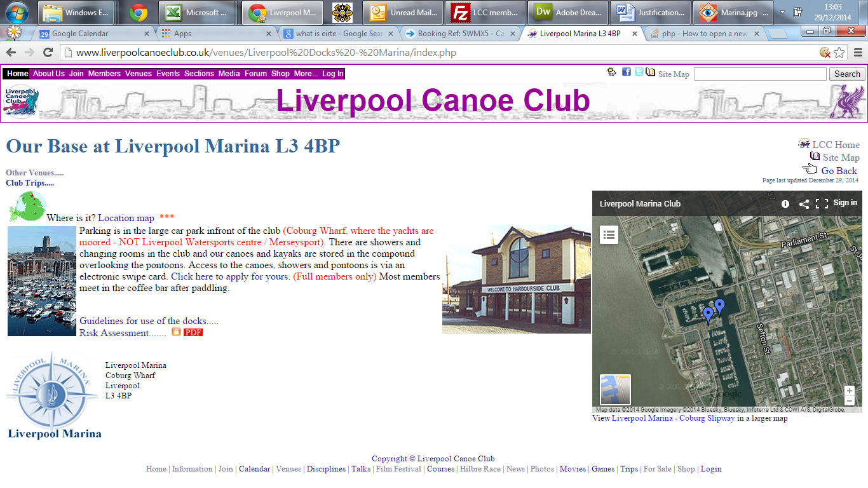Share the Liverpool Marina Club map
Image resolution: width=868 pixels, height=488 pixels.
tap(804, 203)
